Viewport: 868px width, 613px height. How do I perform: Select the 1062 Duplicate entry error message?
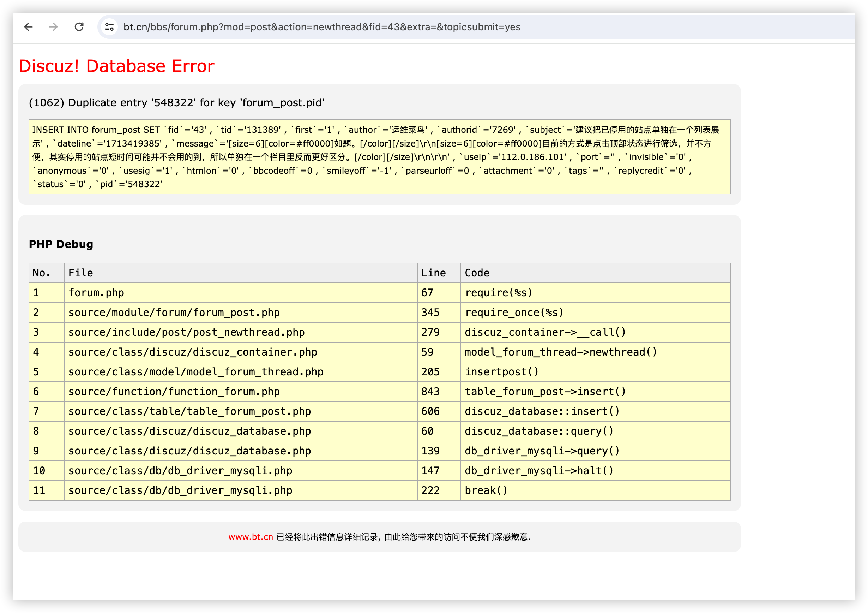pyautogui.click(x=176, y=102)
